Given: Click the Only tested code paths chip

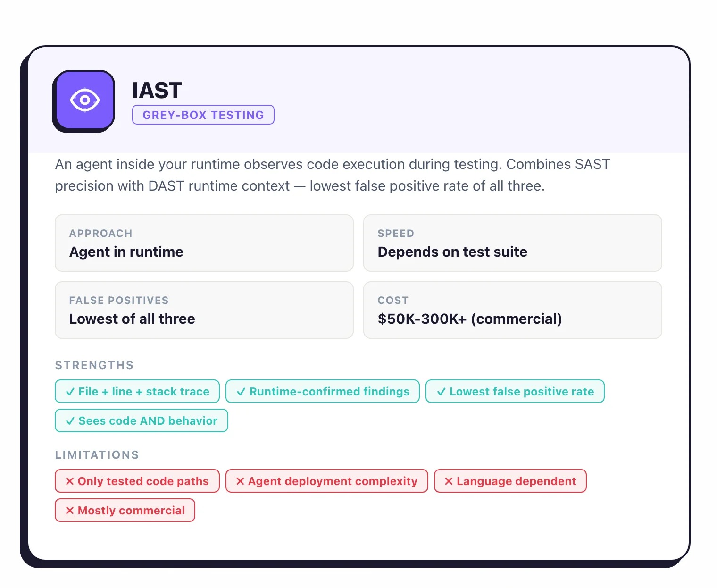Looking at the screenshot, I should tap(137, 481).
